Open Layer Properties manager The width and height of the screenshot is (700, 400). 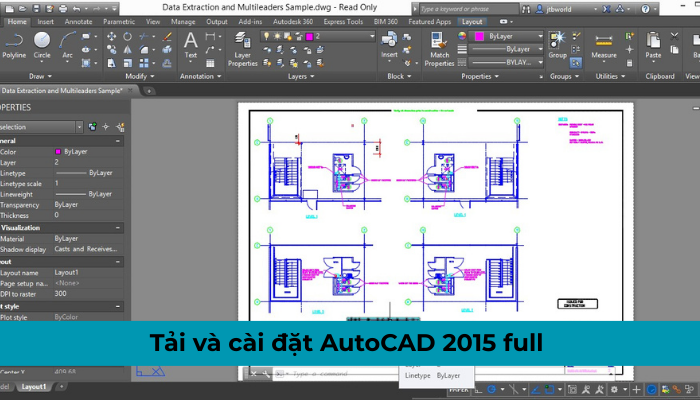[242, 49]
